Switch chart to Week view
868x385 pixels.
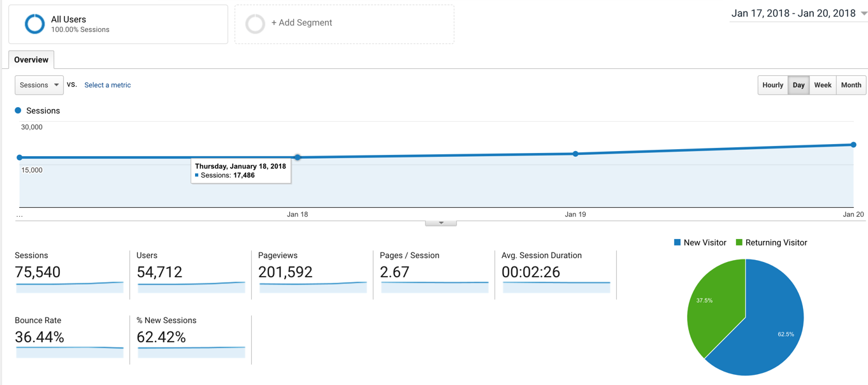coord(822,85)
